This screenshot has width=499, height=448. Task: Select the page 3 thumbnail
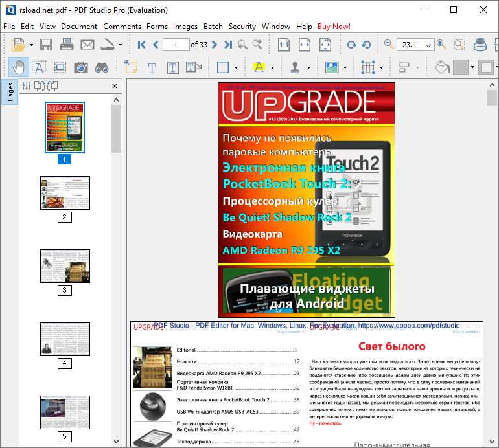pyautogui.click(x=65, y=265)
